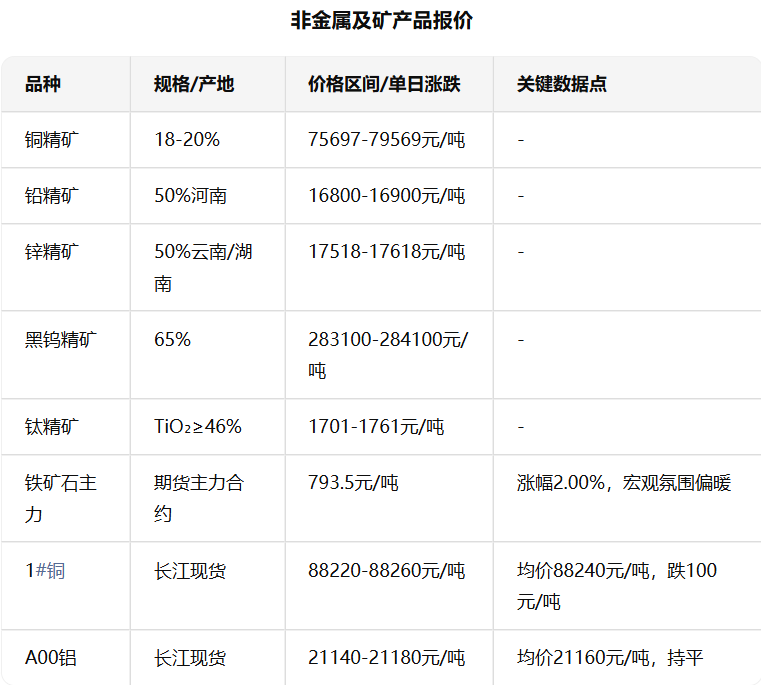
Task: Click the 50%河南 specification cell
Action: [190, 196]
